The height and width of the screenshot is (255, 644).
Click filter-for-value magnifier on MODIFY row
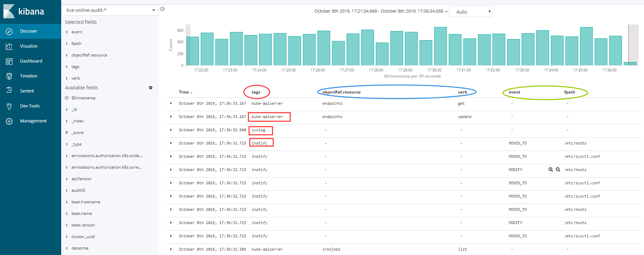click(550, 170)
